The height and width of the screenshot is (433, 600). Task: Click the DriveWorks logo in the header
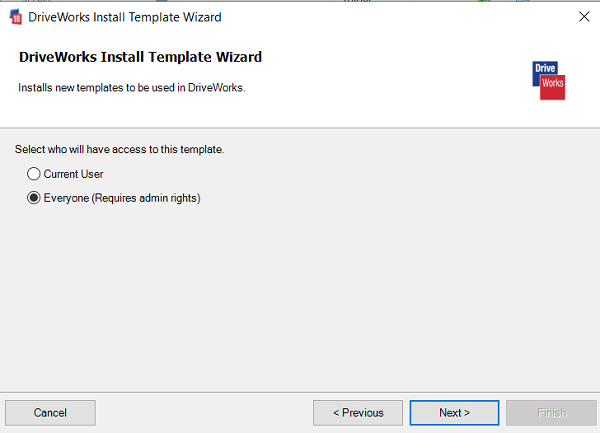coord(548,80)
